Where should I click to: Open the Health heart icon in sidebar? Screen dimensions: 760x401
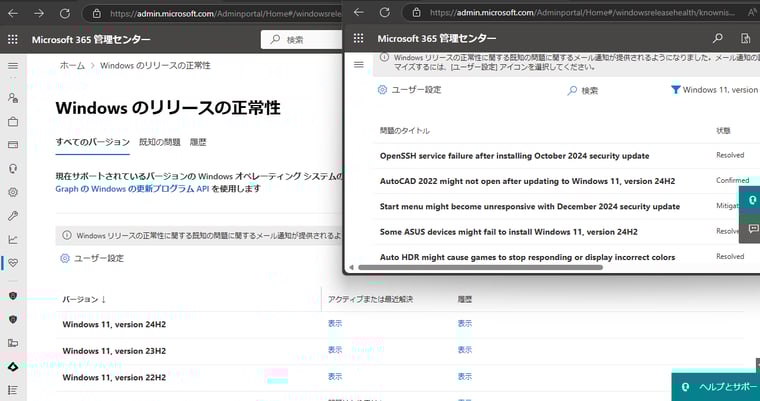click(x=13, y=263)
